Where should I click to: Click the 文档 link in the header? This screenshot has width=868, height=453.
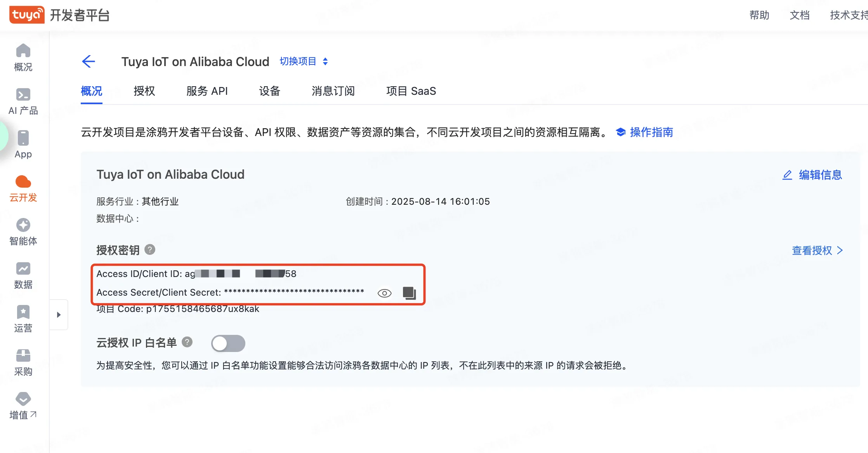coord(799,15)
